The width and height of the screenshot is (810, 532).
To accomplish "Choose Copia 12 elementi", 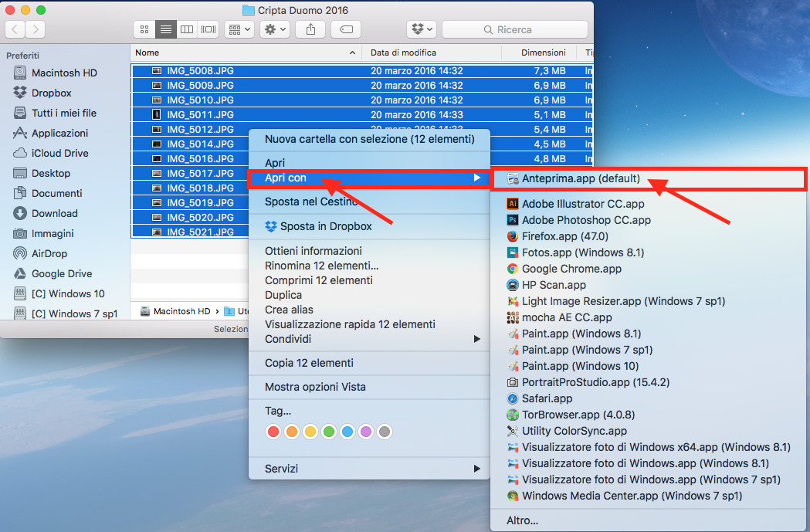I will click(x=369, y=363).
